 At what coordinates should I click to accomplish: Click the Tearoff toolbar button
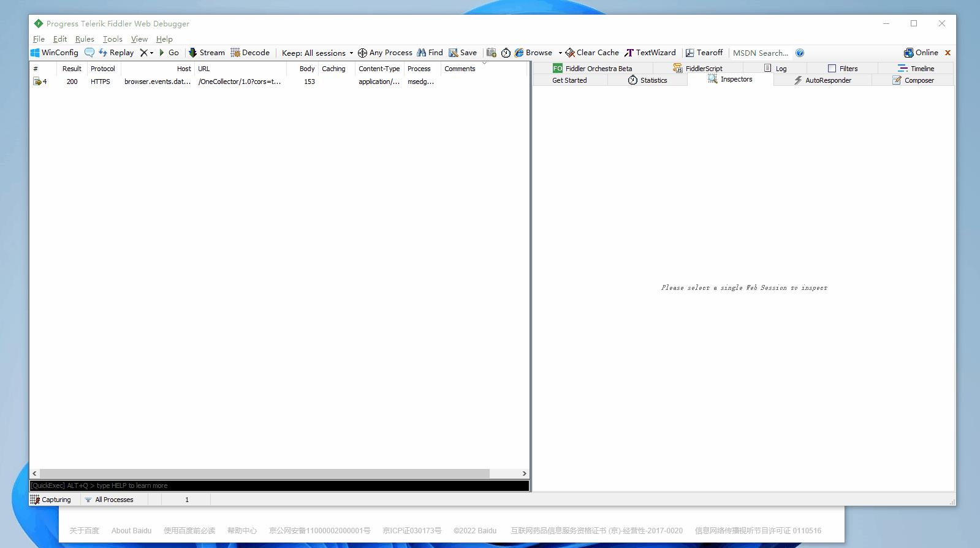(704, 53)
